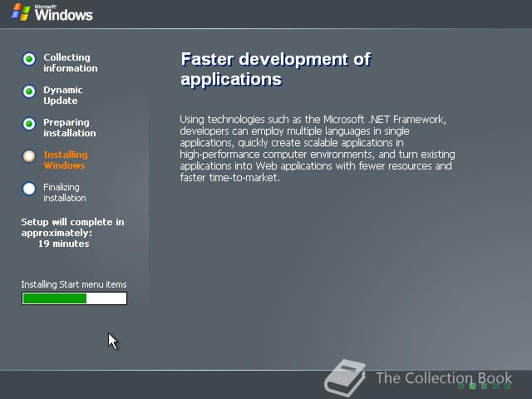
Task: Click the Preparing installation step indicator
Action: 29,124
